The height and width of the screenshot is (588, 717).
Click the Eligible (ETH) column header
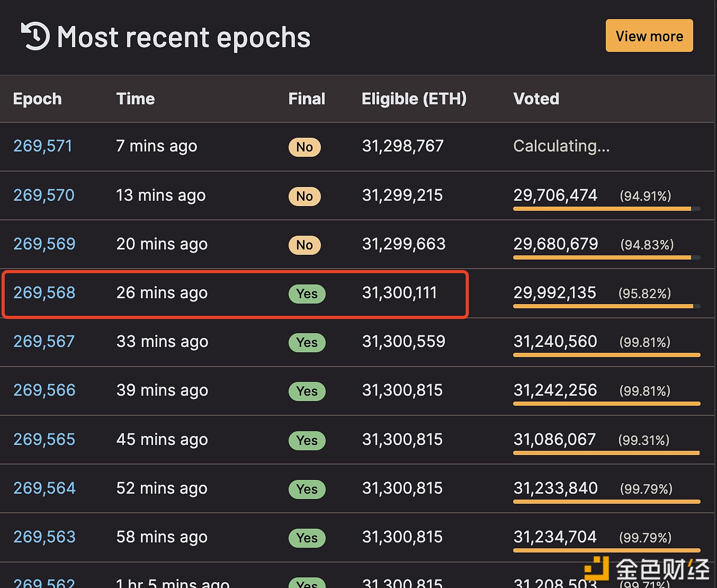pyautogui.click(x=414, y=99)
